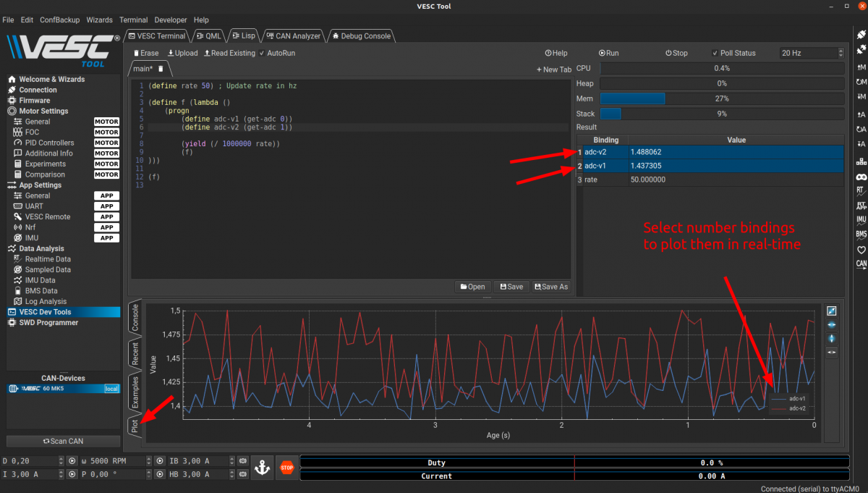Click read motor configuration icon (up arrow M)
868x493 pixels.
[861, 66]
